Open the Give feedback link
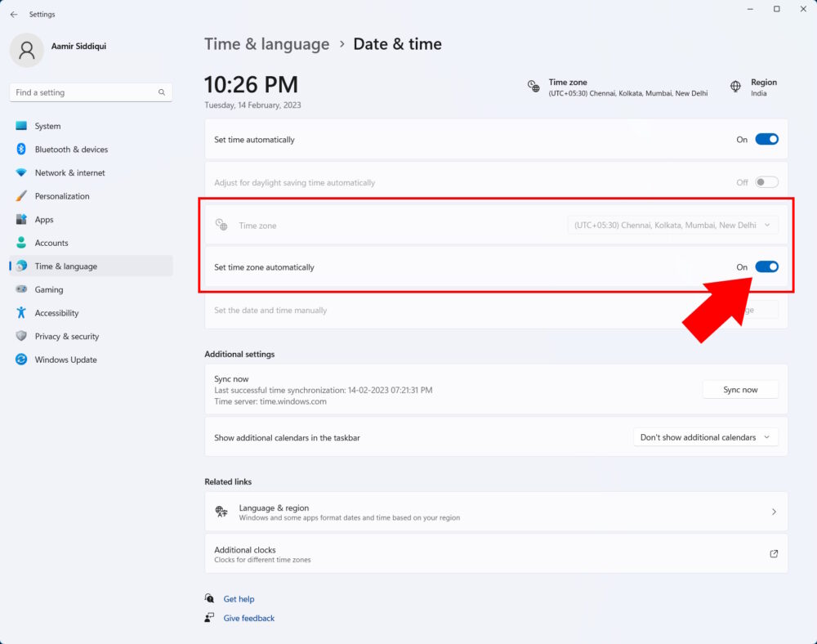Image resolution: width=817 pixels, height=644 pixels. point(248,618)
